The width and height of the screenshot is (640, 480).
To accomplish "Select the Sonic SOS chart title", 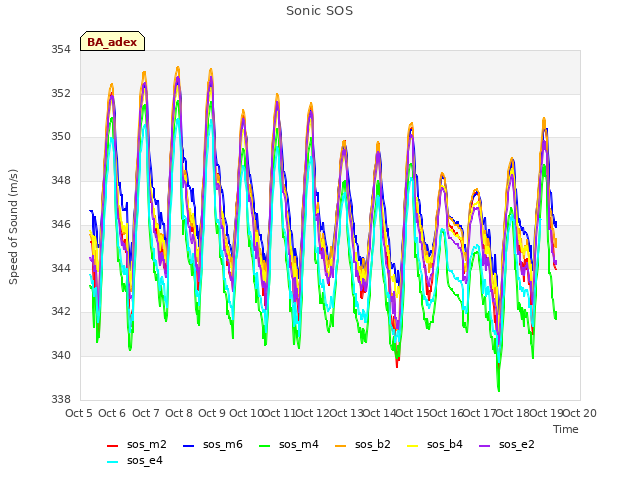I will (x=319, y=11).
